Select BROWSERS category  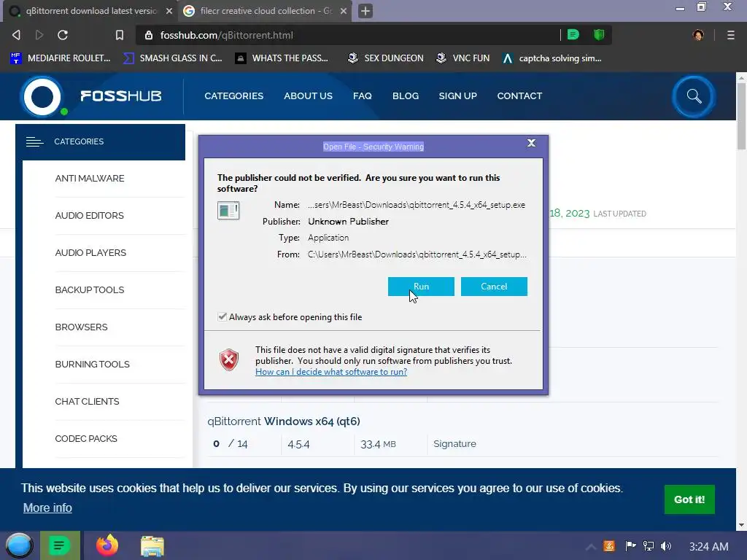click(82, 327)
